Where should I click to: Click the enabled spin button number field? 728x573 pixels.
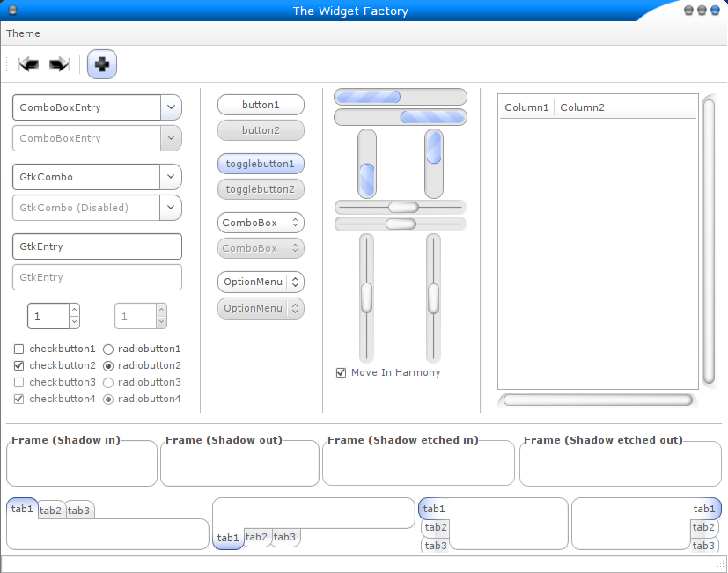coord(48,316)
